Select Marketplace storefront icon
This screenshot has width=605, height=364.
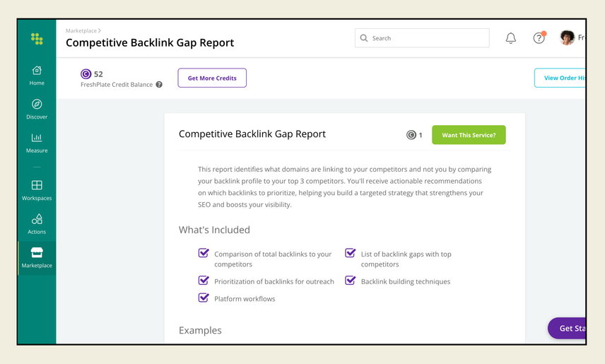tap(37, 252)
